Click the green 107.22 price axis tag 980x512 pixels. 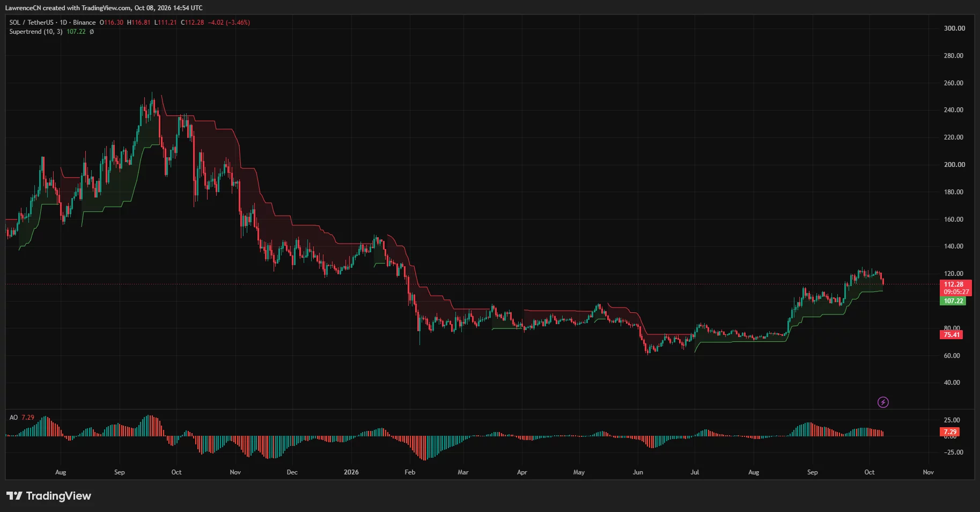(x=953, y=301)
